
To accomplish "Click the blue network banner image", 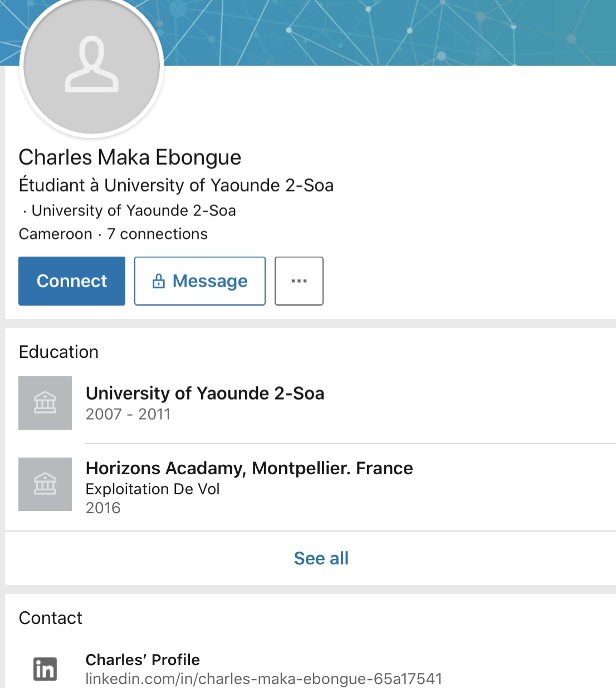I will tap(390, 32).
